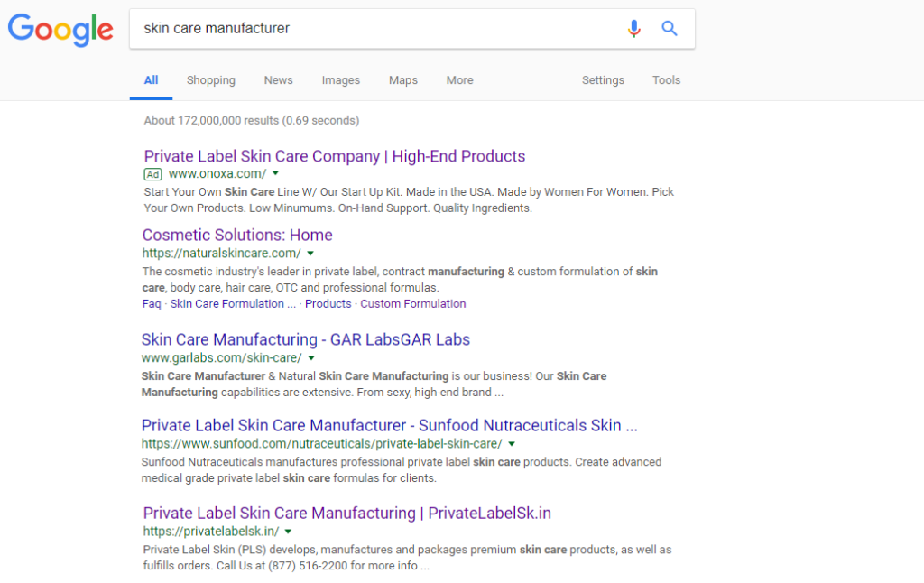Viewport: 924px width, 583px height.
Task: Open the Images results tab
Action: (x=340, y=80)
